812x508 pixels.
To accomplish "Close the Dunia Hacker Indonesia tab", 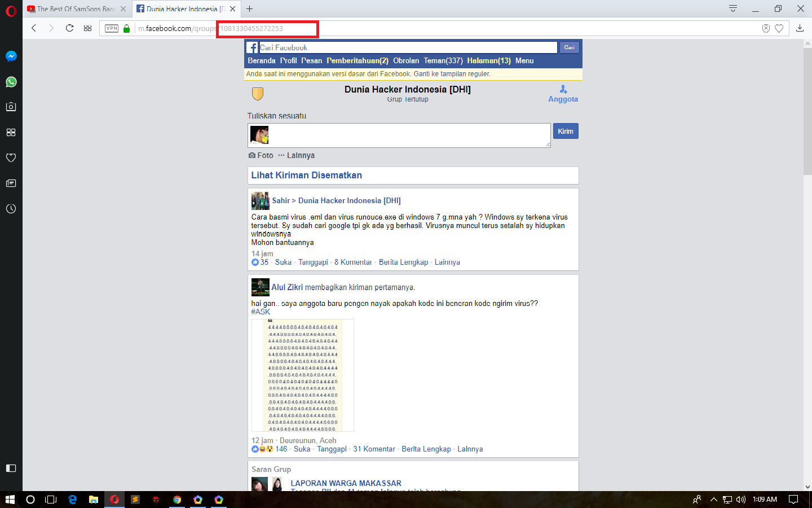I will click(232, 9).
